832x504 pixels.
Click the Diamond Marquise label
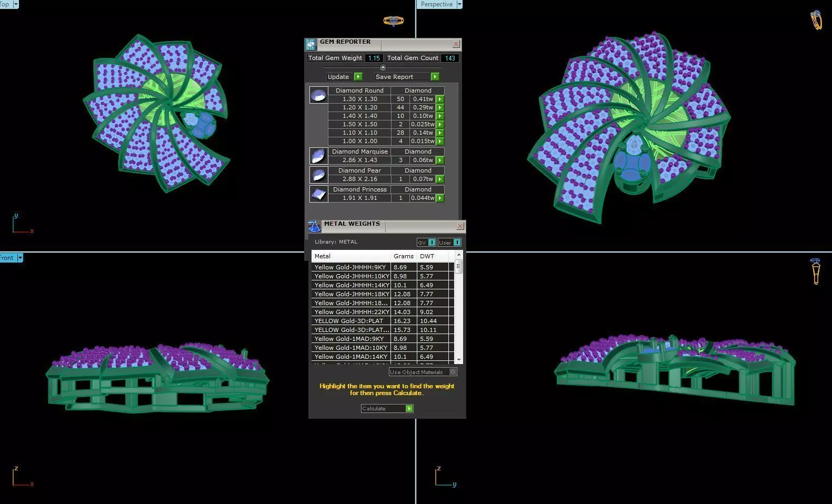click(x=359, y=152)
